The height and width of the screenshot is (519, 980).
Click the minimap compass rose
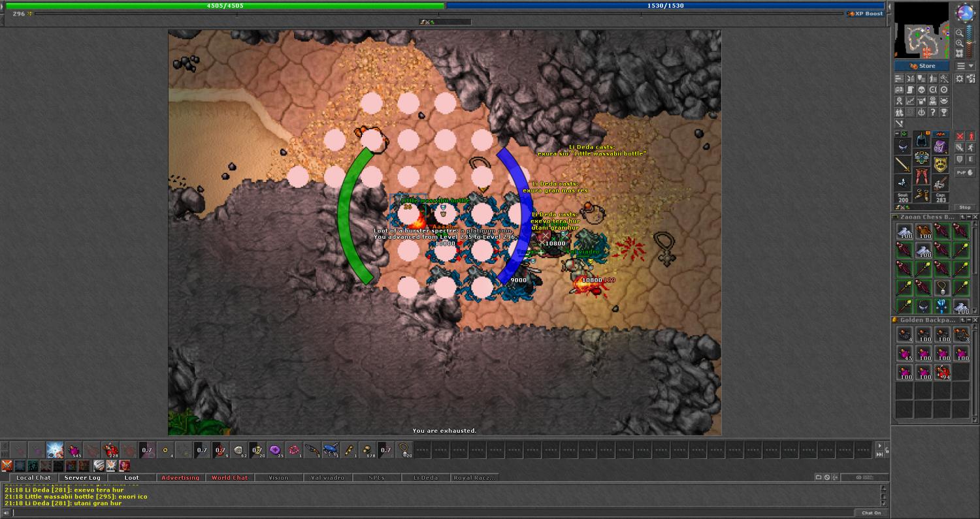966,12
